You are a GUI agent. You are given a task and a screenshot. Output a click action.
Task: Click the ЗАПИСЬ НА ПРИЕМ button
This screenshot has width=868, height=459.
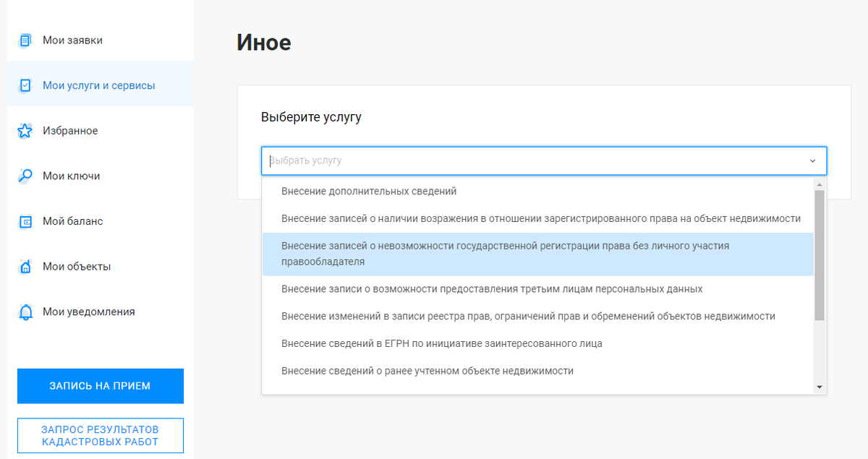click(100, 386)
